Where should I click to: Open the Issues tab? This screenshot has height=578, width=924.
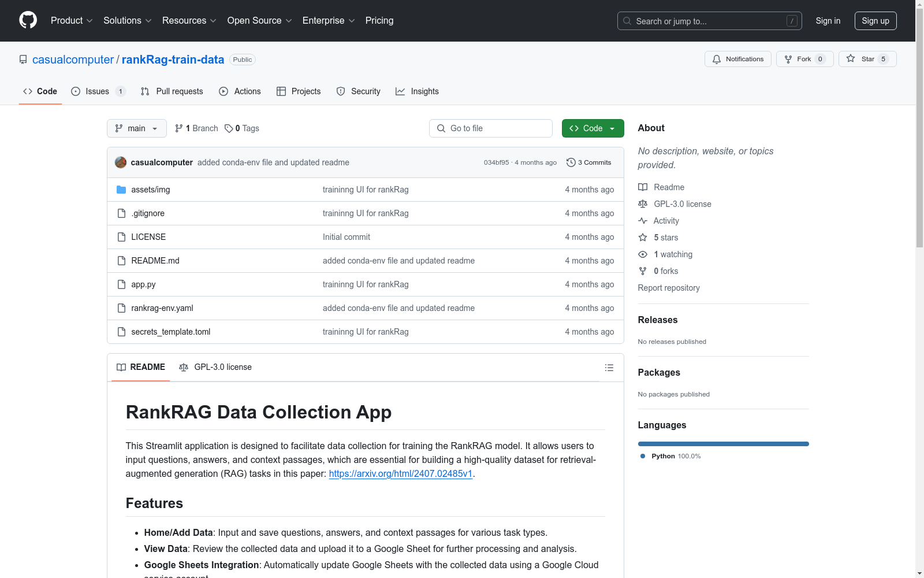(98, 91)
